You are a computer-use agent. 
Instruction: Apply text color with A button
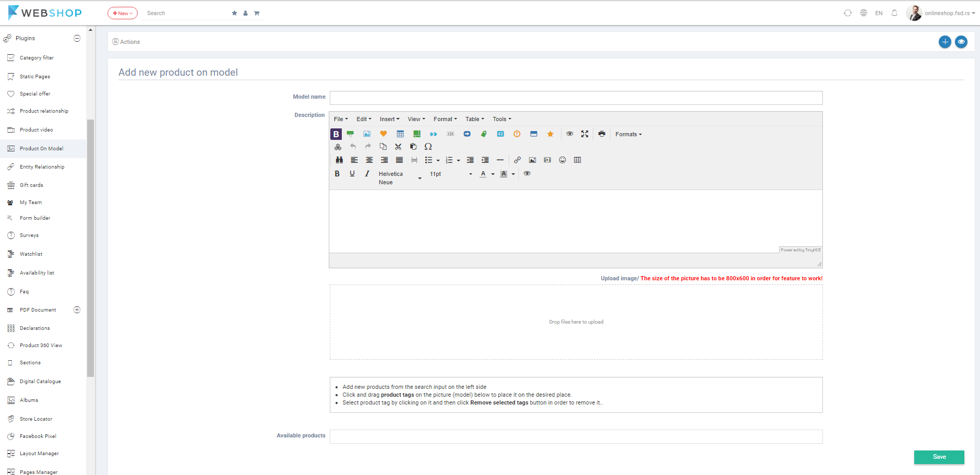[483, 174]
